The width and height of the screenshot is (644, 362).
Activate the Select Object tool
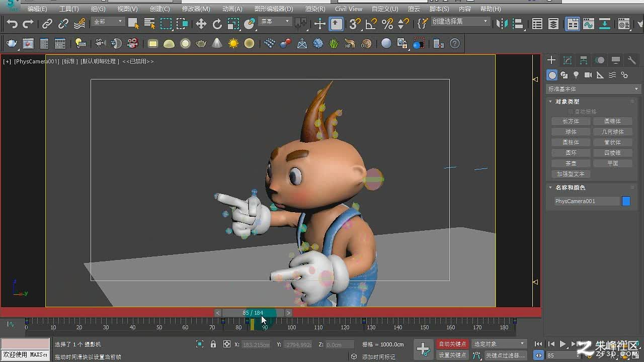tap(133, 24)
